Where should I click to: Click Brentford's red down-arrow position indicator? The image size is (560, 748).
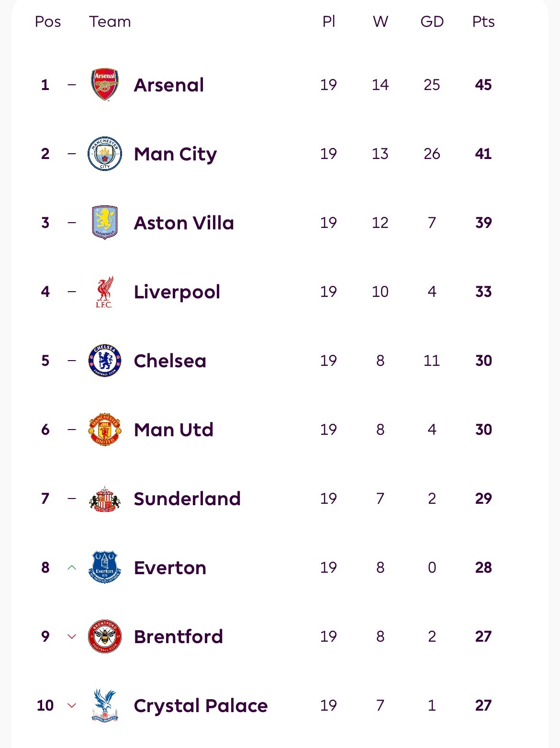click(x=72, y=636)
